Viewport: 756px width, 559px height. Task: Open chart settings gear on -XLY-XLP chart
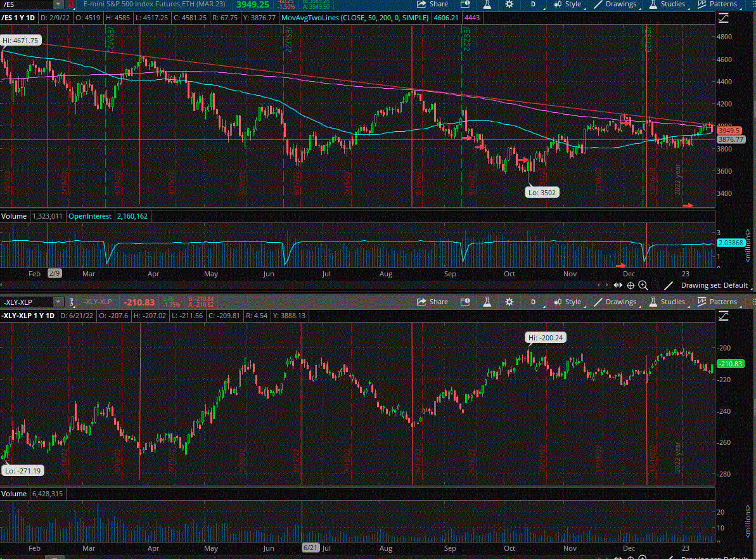pyautogui.click(x=509, y=302)
